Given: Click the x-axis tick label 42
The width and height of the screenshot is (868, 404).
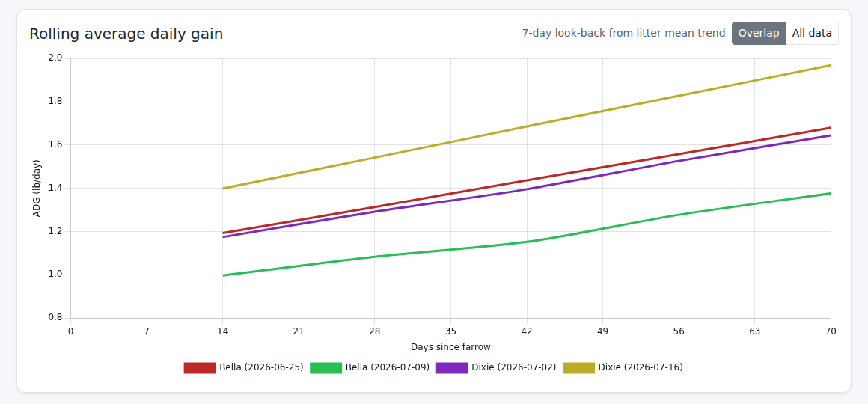Looking at the screenshot, I should [527, 331].
